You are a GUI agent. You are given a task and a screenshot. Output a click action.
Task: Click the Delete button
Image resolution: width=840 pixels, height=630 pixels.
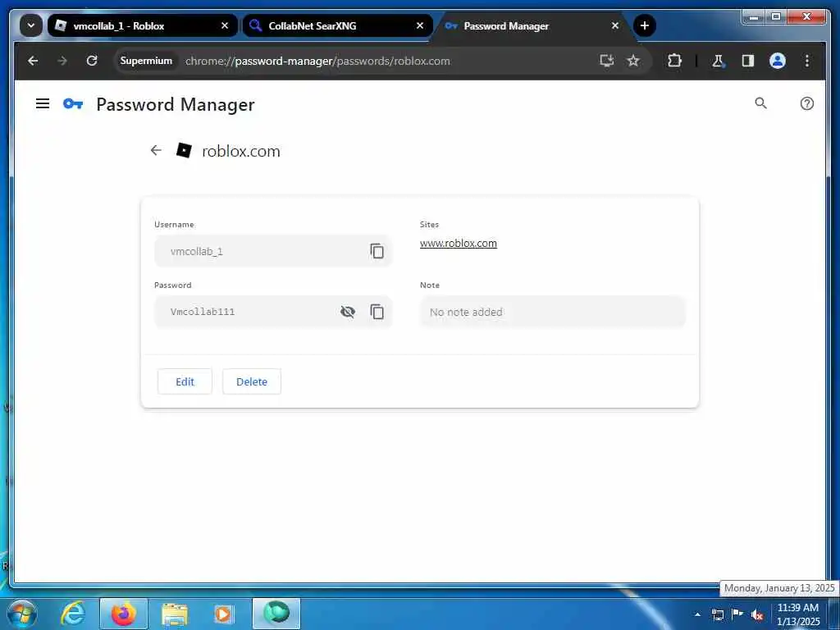pos(252,381)
